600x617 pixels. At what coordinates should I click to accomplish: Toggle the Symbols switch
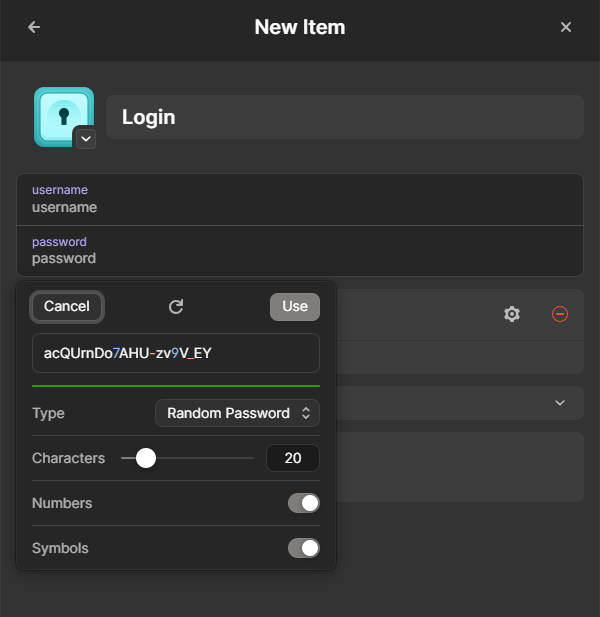(303, 548)
